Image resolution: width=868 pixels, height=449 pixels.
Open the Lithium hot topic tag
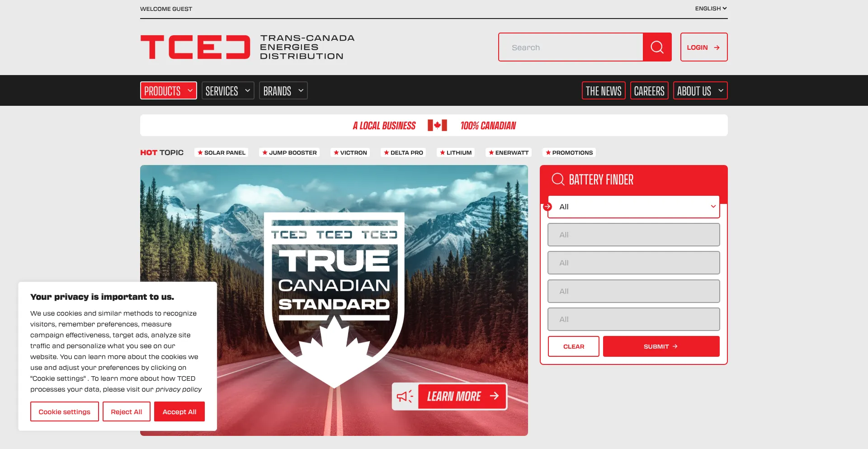[456, 152]
